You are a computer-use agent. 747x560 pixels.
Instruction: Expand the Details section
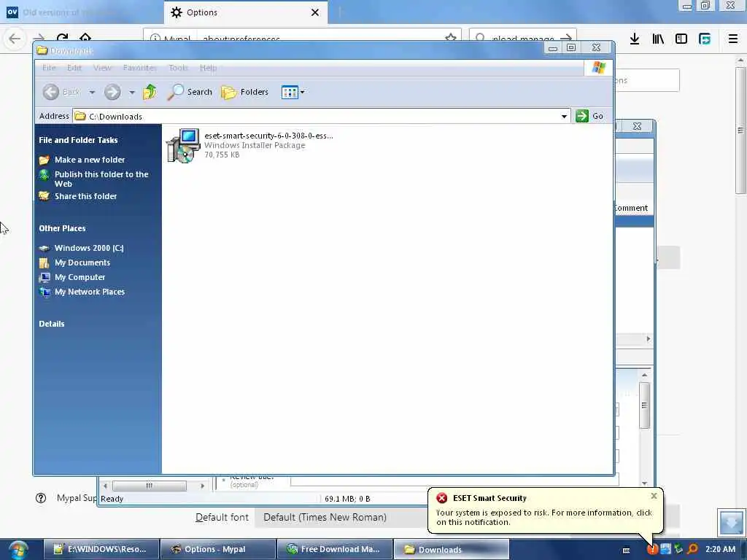tap(52, 324)
